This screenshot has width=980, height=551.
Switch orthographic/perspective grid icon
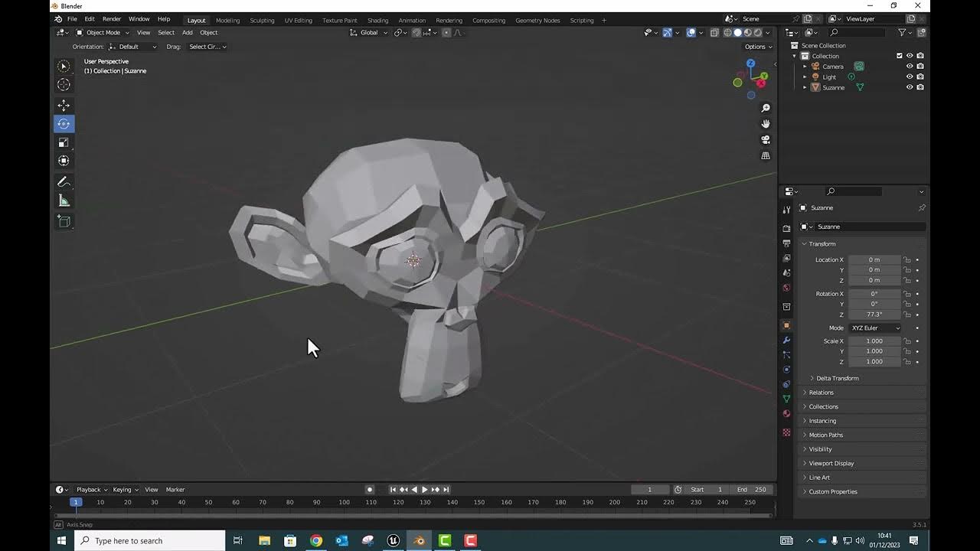pos(765,155)
